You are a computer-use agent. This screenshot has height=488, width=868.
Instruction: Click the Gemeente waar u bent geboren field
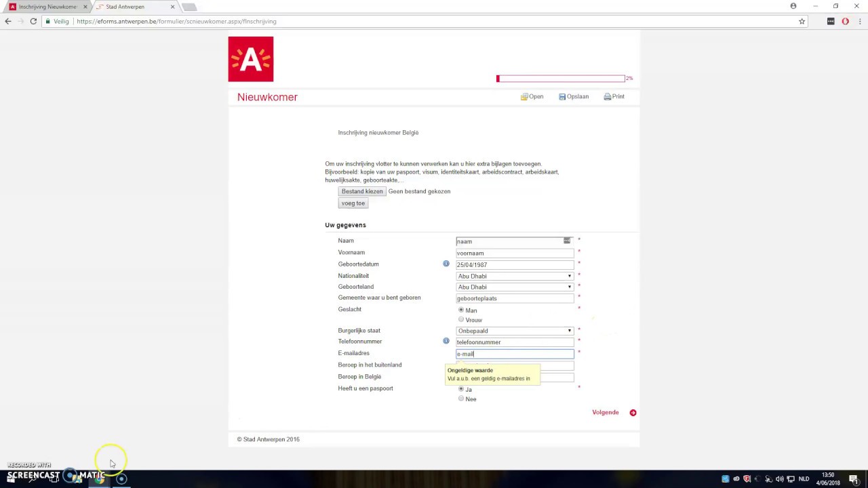[515, 298]
